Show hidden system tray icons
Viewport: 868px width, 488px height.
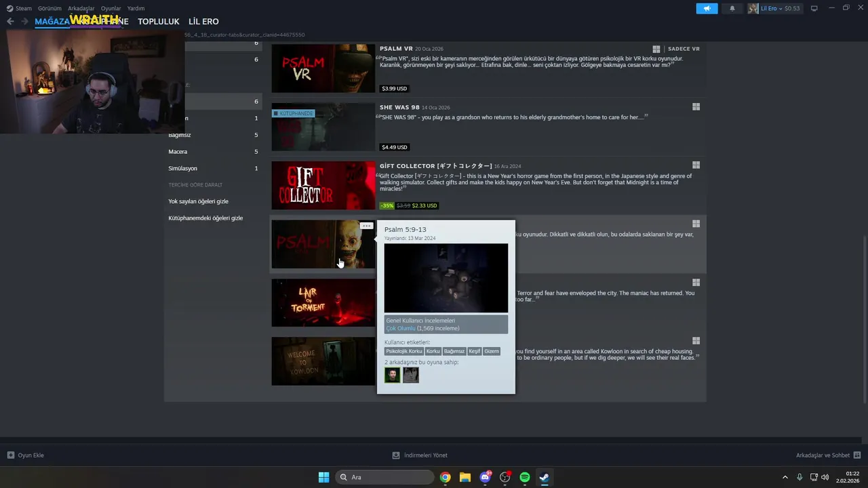[x=785, y=477]
